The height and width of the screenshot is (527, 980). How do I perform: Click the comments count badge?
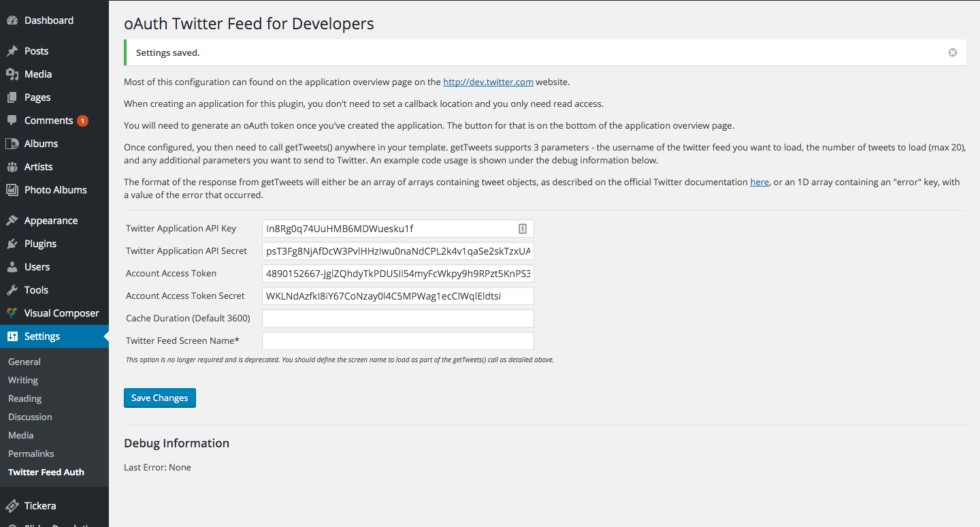pyautogui.click(x=82, y=121)
